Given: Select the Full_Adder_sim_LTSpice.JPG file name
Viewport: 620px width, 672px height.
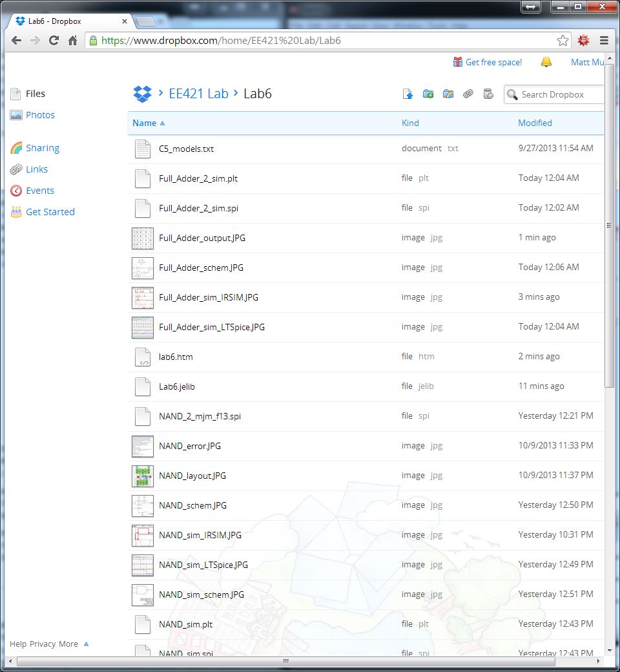Looking at the screenshot, I should point(212,328).
